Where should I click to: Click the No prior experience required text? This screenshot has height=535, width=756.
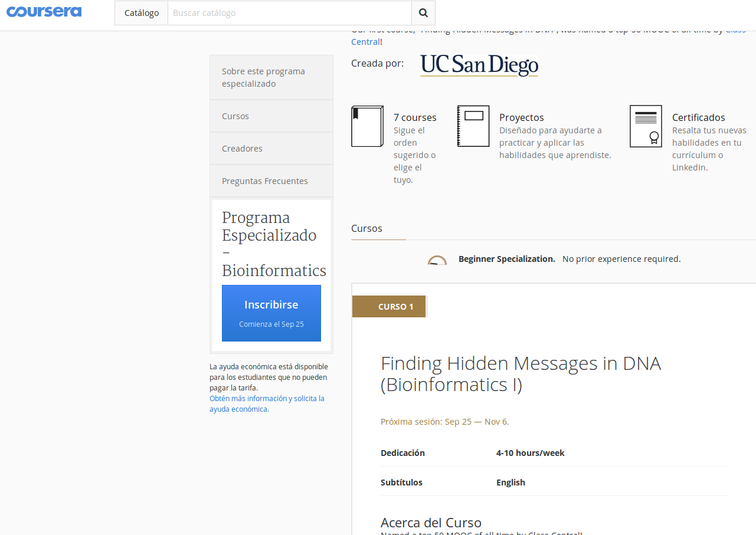coord(621,259)
